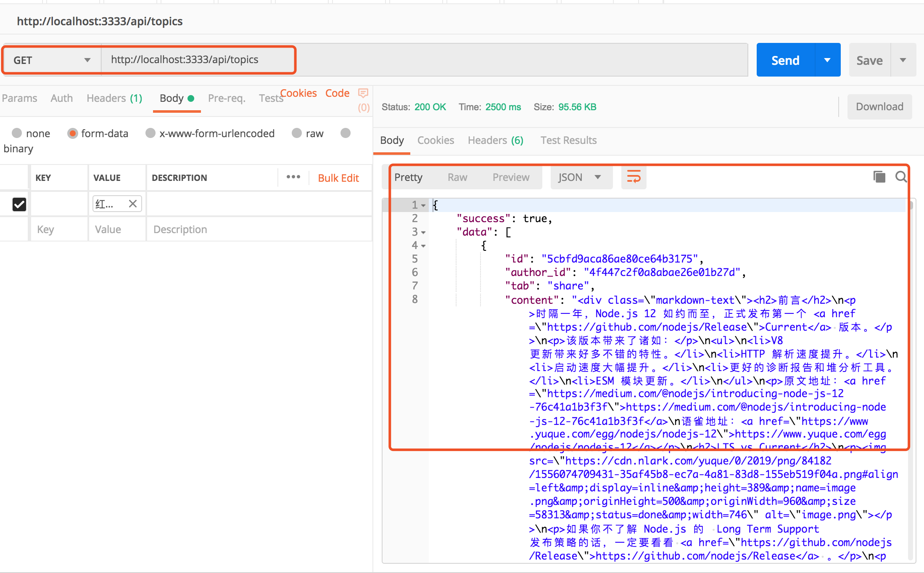Image resolution: width=924 pixels, height=573 pixels.
Task: Open the response Cookies tab
Action: [x=436, y=140]
